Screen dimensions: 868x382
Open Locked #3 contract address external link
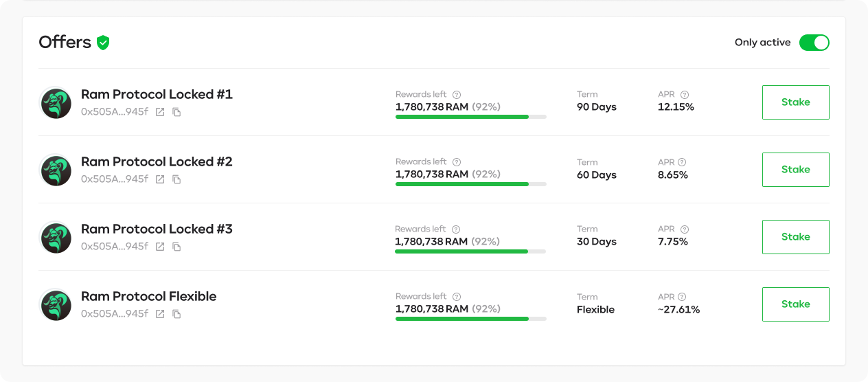click(160, 247)
